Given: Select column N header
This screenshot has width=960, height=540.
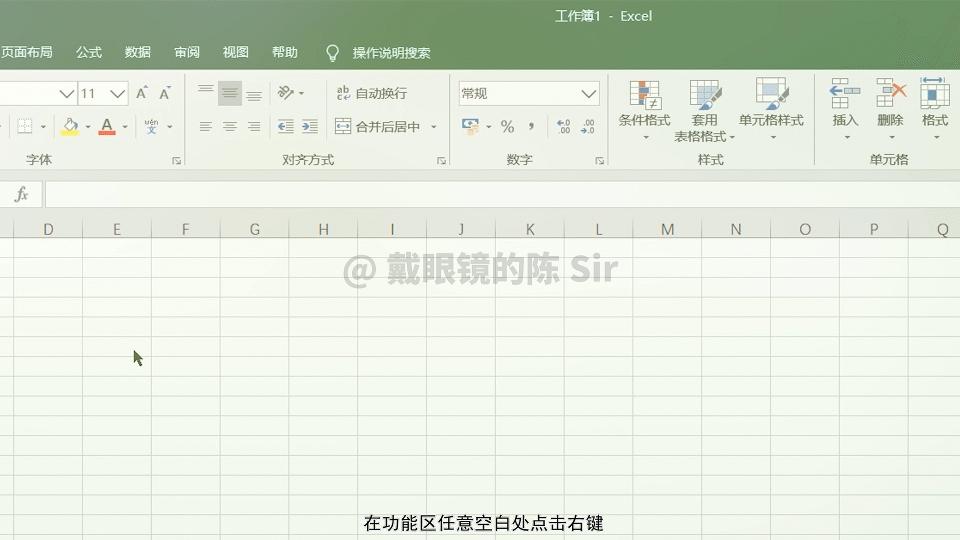Looking at the screenshot, I should (736, 230).
